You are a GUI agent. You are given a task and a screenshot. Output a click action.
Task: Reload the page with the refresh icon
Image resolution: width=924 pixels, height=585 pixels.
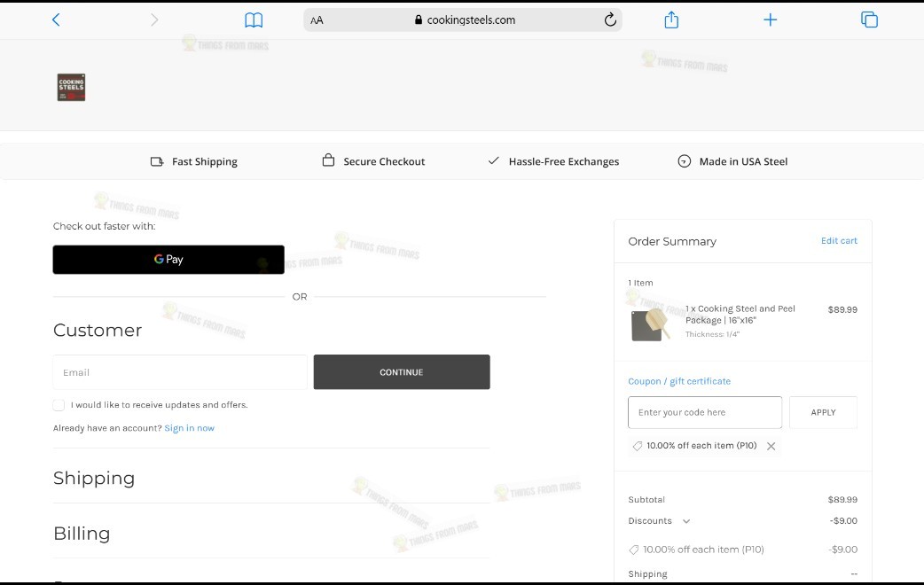[x=610, y=19]
